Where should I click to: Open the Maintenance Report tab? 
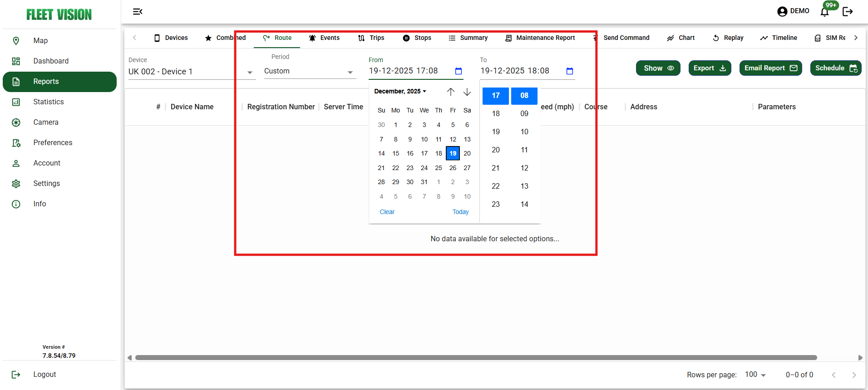pyautogui.click(x=540, y=38)
